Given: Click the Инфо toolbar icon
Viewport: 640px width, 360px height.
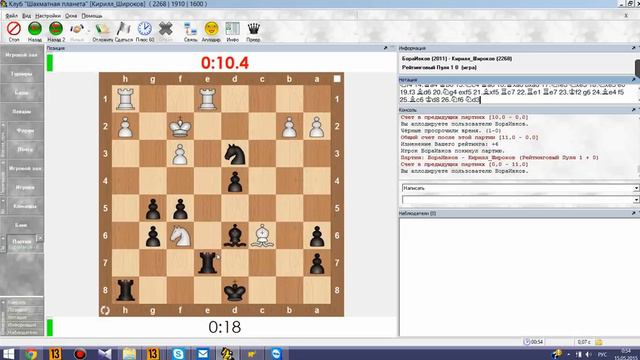Looking at the screenshot, I should 232,29.
